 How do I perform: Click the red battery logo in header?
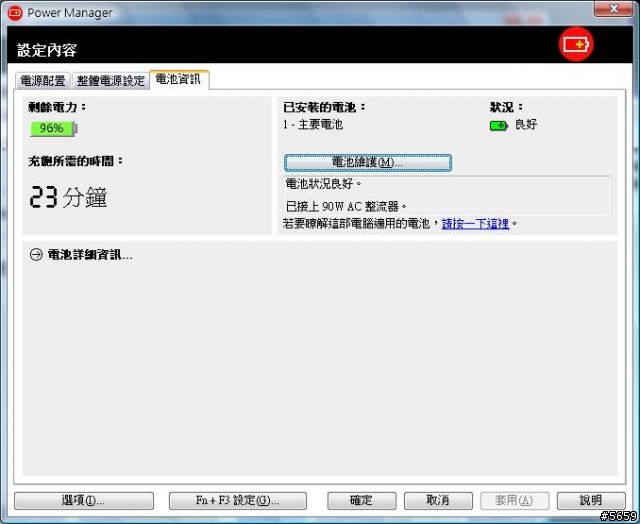(576, 44)
